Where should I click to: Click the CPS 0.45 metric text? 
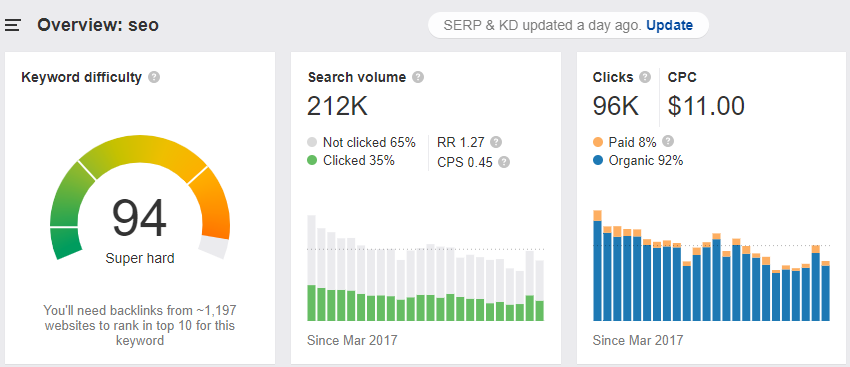point(465,162)
